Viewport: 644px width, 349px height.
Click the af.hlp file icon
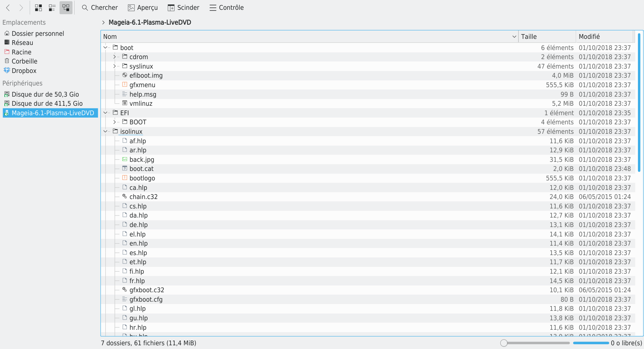pyautogui.click(x=125, y=141)
